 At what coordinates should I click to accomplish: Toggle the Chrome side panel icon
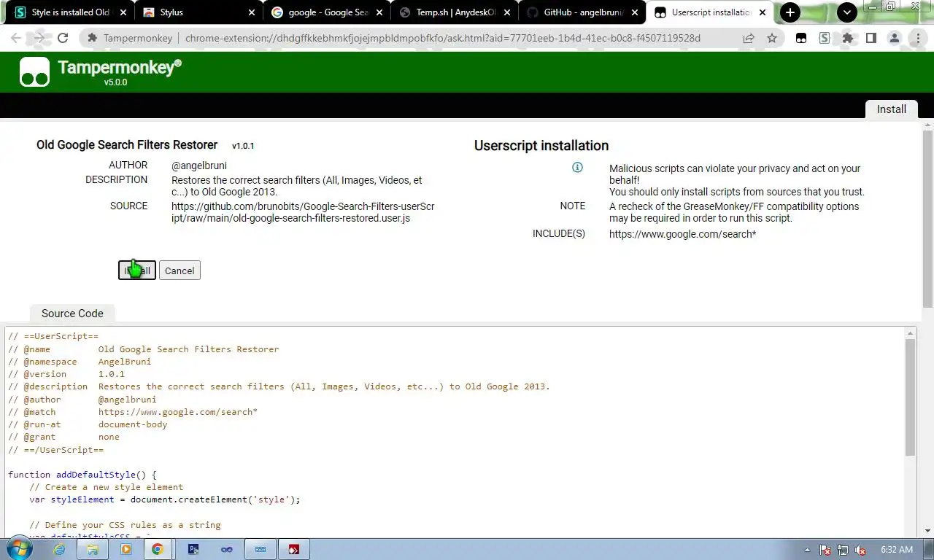871,39
